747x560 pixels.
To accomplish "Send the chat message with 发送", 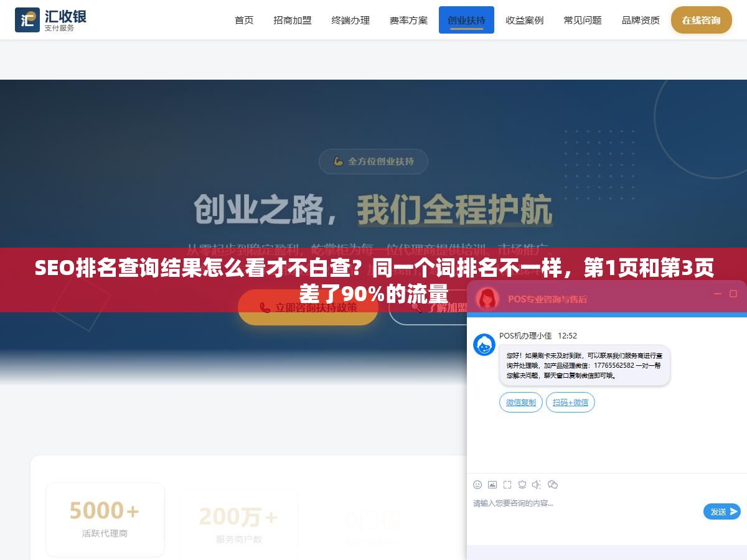I will pos(722,511).
